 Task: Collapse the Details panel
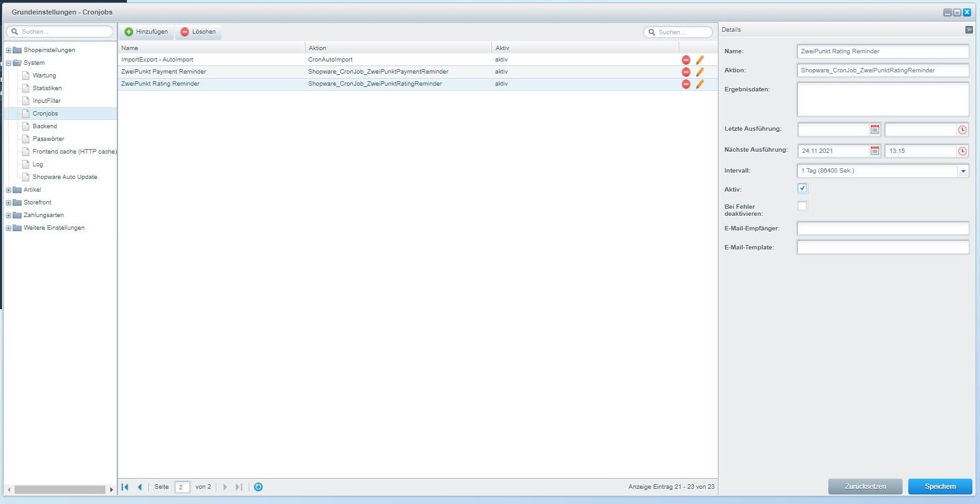(x=969, y=30)
